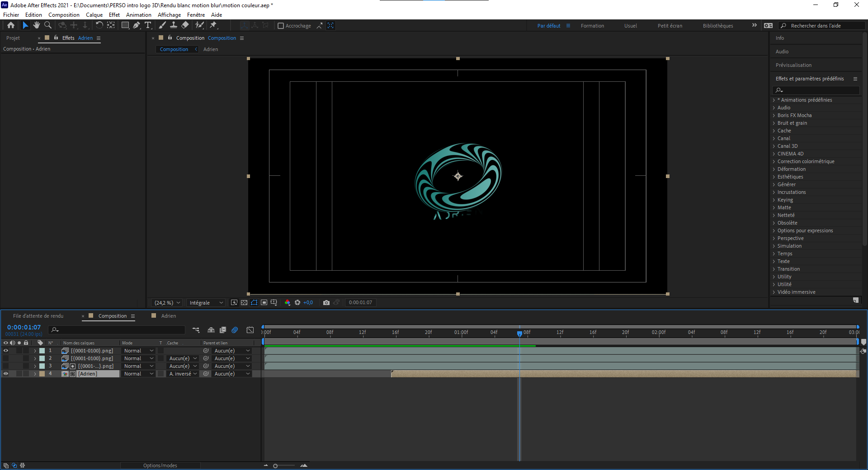
Task: Select the Text tool
Action: pos(148,25)
